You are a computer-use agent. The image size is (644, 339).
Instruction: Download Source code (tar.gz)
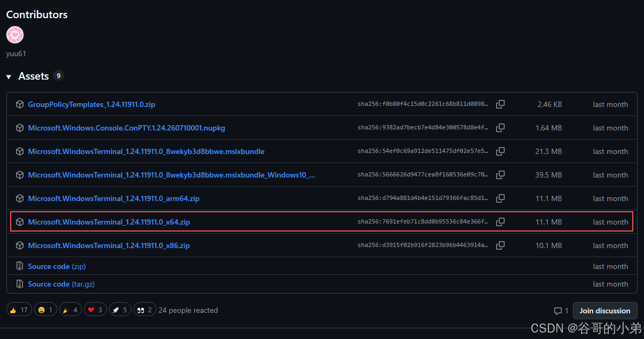point(61,284)
